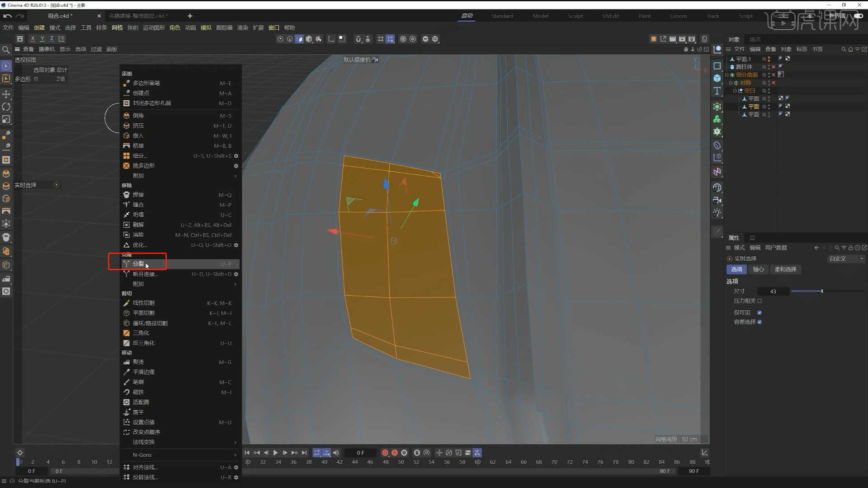
Task: Click the Text spline tool icon
Action: click(717, 91)
